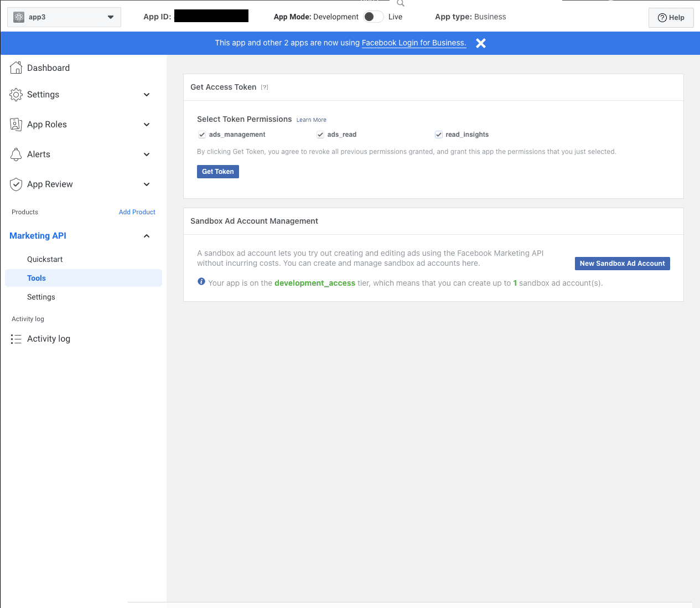Click the App Roles badge icon
The image size is (700, 608).
click(x=16, y=125)
